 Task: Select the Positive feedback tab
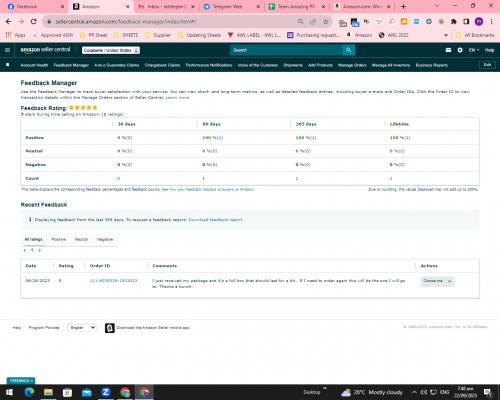59,239
